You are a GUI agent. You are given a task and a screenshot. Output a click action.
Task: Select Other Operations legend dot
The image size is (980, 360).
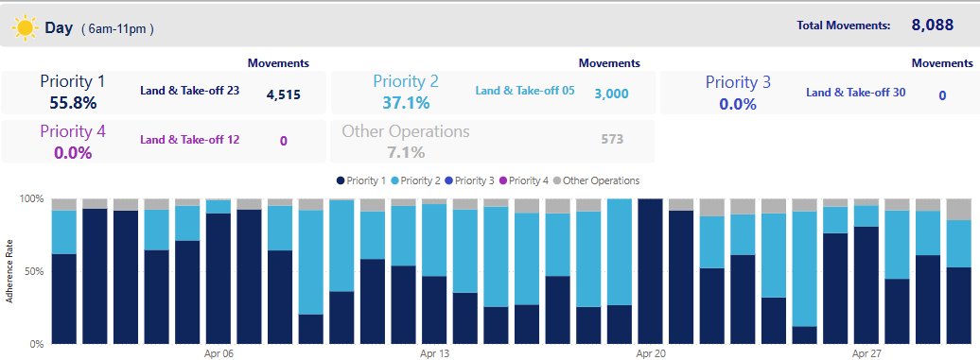(557, 180)
